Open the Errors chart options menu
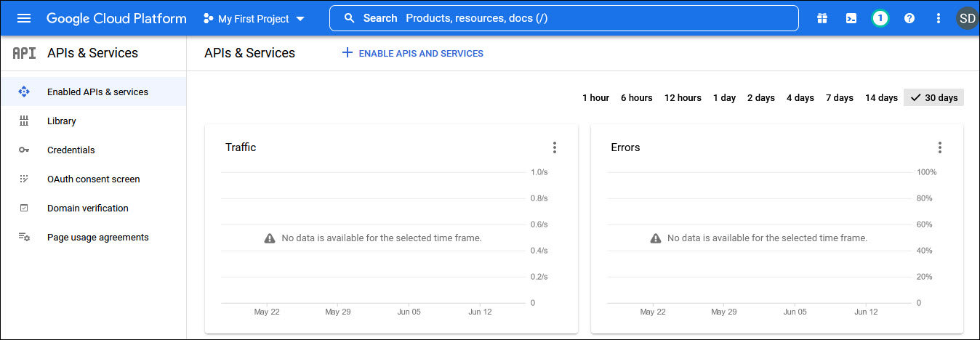 pyautogui.click(x=939, y=147)
